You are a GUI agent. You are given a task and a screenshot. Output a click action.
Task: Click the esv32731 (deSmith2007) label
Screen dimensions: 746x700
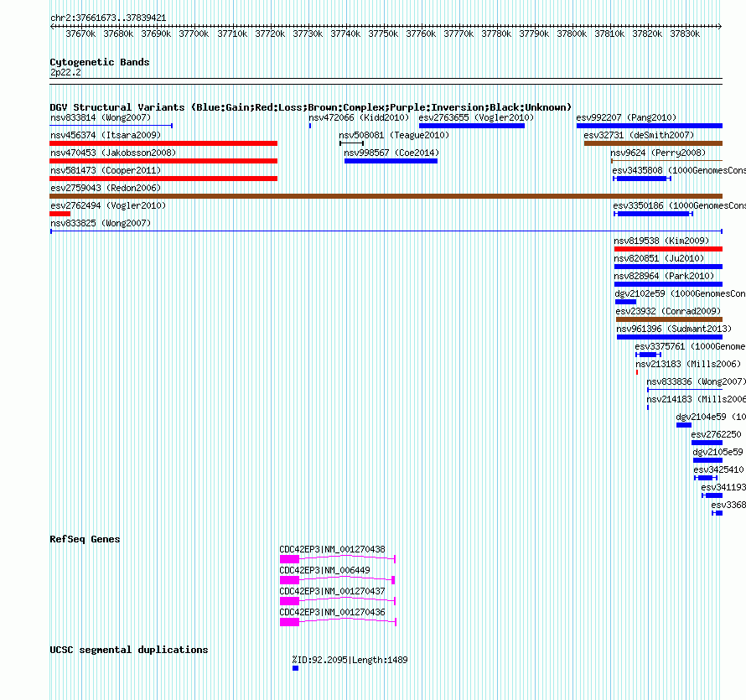(x=639, y=135)
